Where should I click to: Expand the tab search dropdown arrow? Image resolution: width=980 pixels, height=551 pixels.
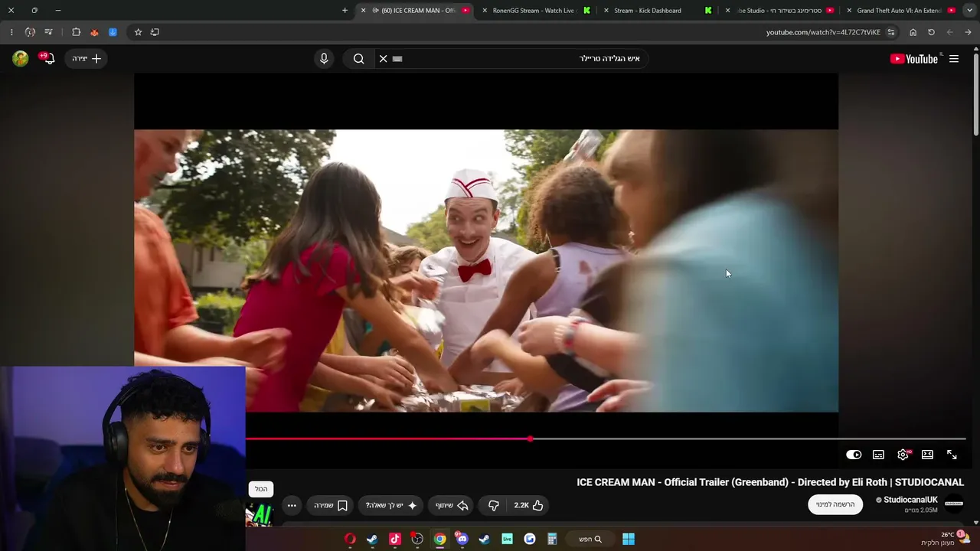[x=969, y=11]
